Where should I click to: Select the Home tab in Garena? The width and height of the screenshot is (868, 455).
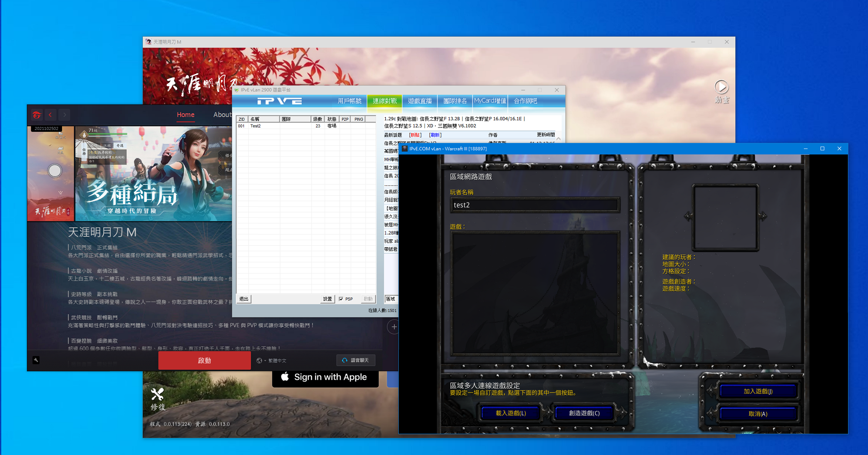(x=185, y=115)
